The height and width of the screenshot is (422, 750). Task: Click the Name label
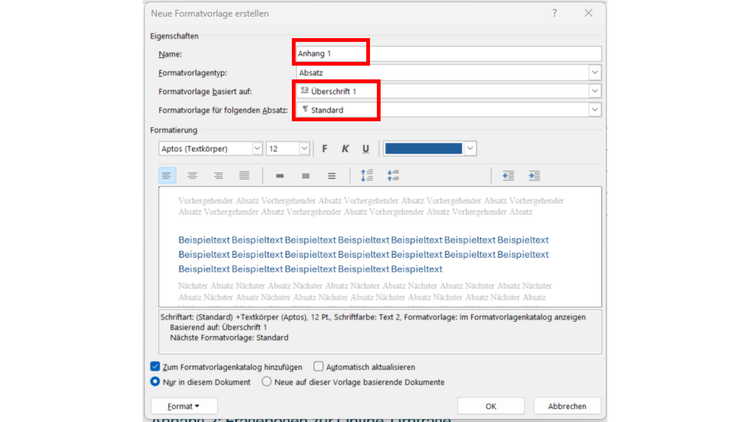170,54
